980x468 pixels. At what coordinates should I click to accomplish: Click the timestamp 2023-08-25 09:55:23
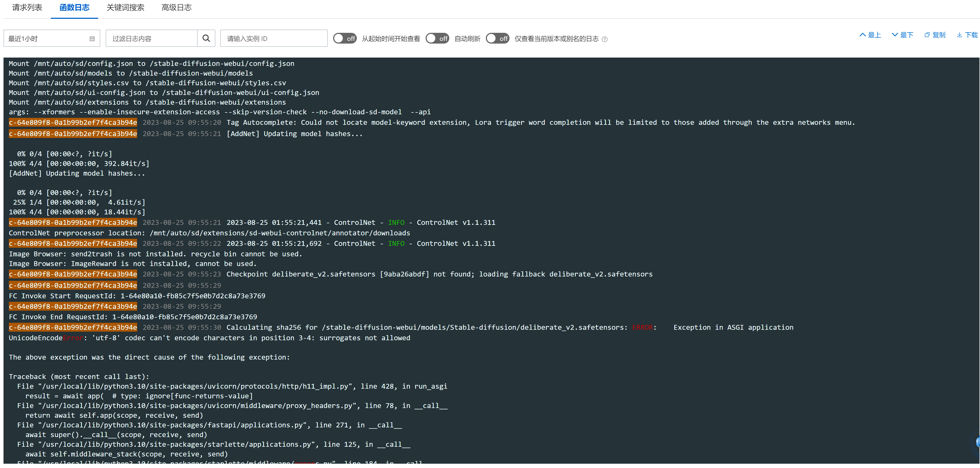coord(181,274)
